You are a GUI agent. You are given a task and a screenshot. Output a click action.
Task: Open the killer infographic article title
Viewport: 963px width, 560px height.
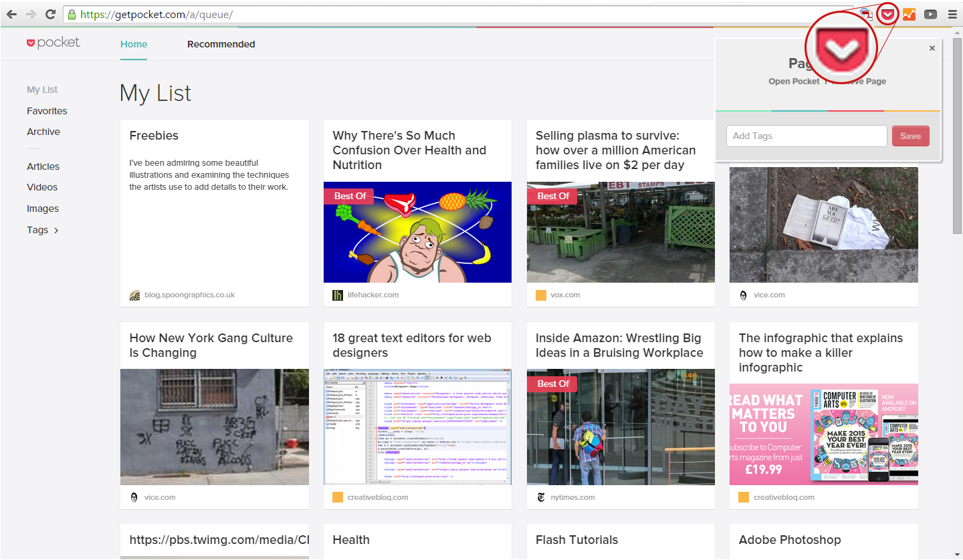[x=821, y=353]
